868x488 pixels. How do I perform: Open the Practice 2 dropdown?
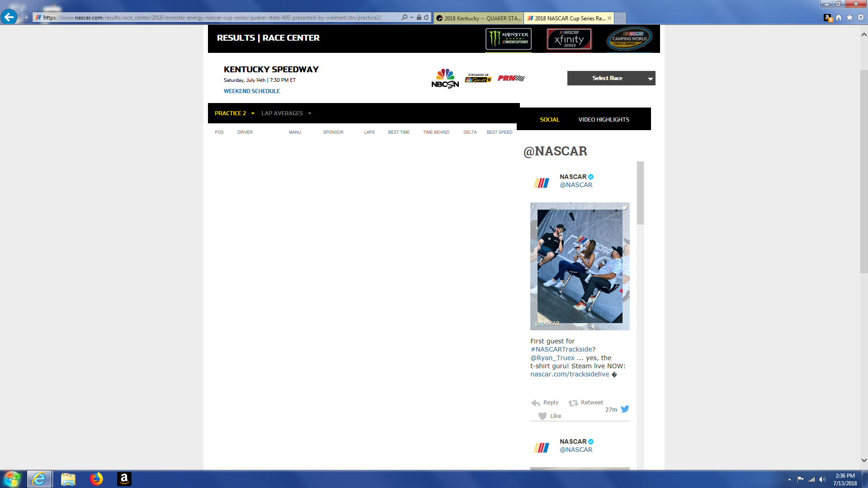point(234,113)
